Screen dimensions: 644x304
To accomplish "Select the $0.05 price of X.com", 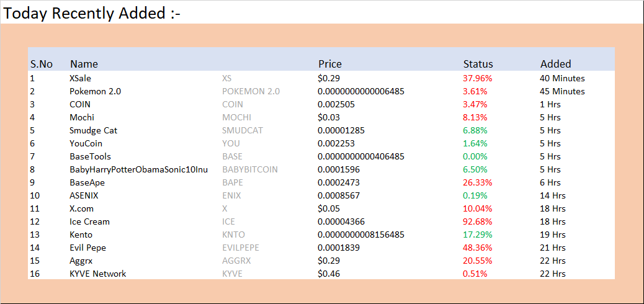I will pos(329,208).
